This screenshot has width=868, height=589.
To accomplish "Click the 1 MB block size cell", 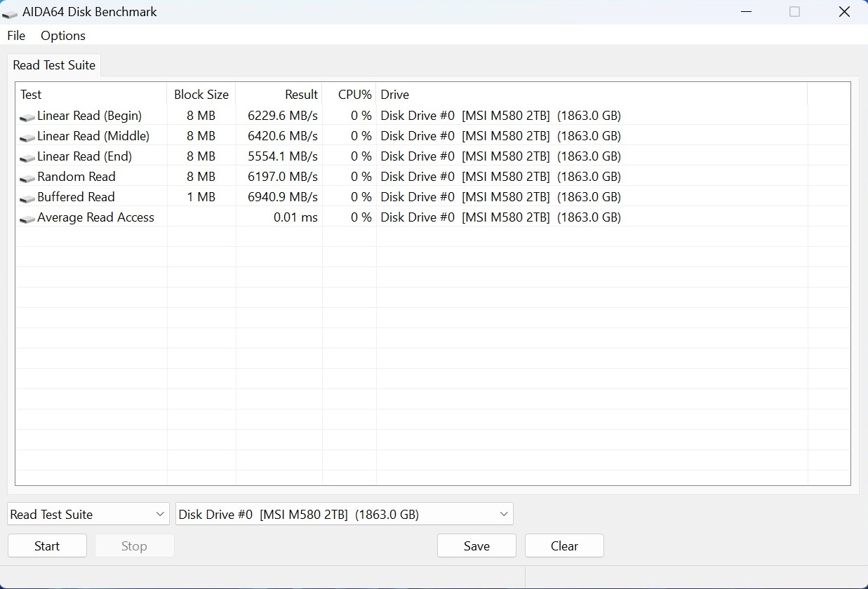I will point(201,197).
